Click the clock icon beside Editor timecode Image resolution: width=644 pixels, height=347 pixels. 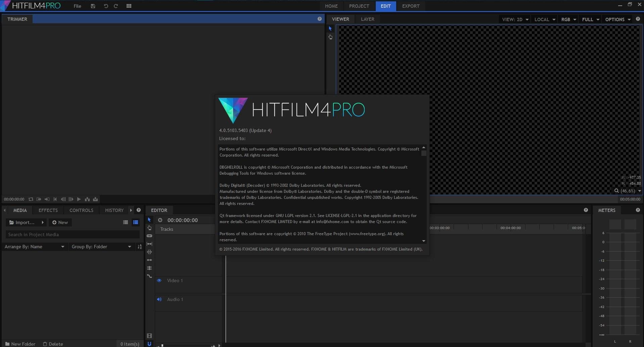160,220
